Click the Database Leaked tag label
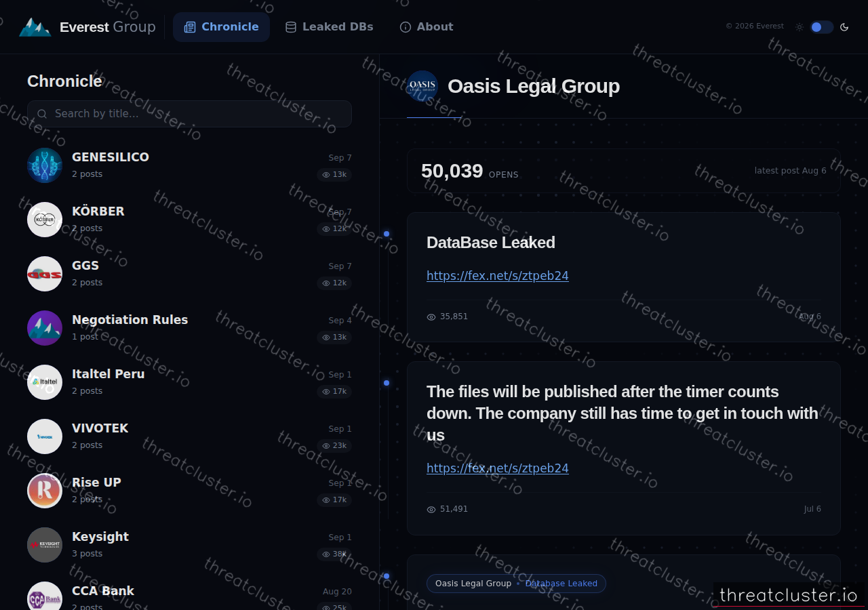 pyautogui.click(x=561, y=584)
